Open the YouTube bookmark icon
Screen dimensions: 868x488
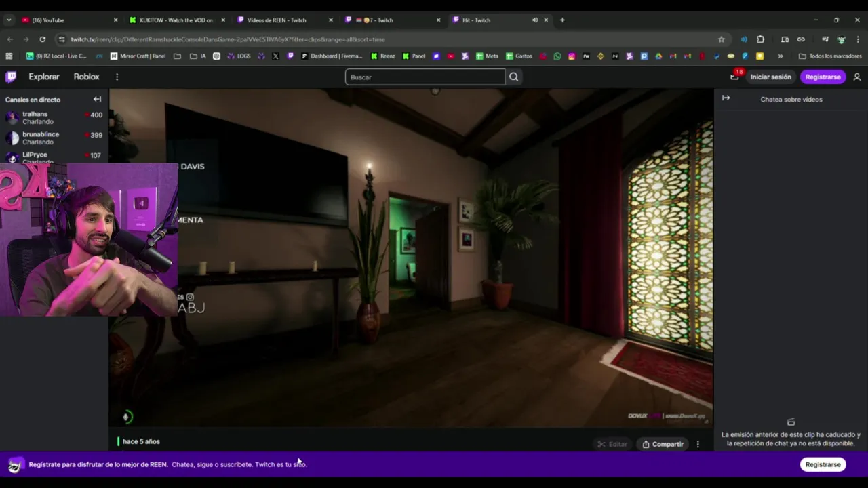click(x=451, y=56)
